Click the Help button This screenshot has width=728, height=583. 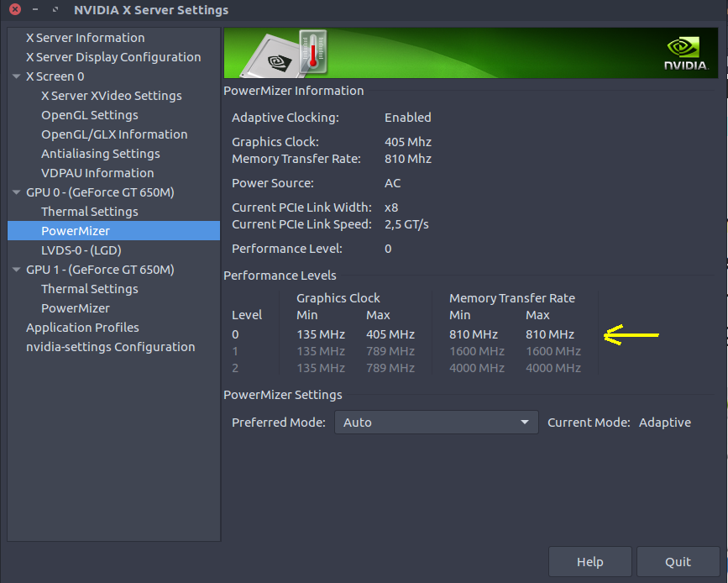pyautogui.click(x=590, y=562)
